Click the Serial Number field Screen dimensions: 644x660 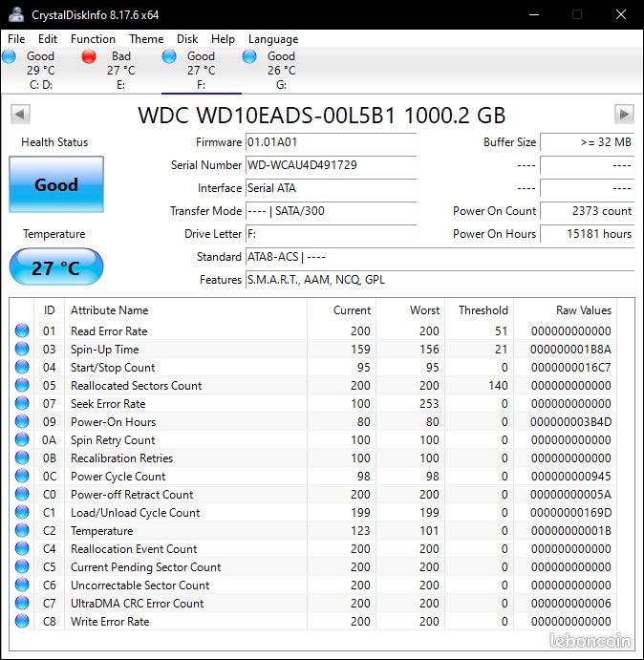pyautogui.click(x=331, y=165)
